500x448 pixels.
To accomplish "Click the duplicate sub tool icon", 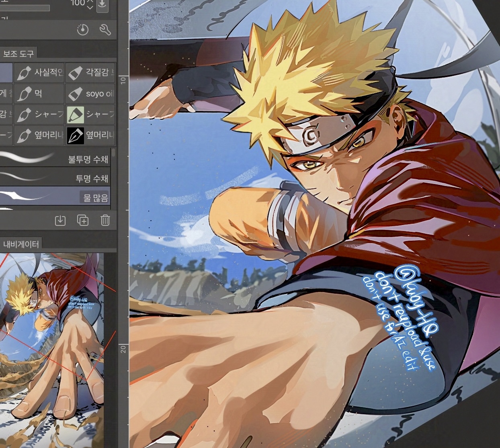I will point(83,220).
